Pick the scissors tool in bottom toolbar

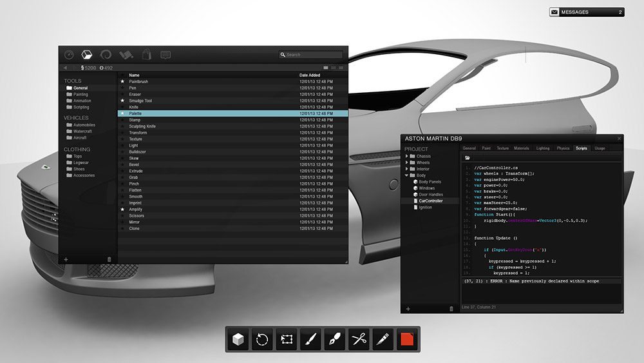tap(358, 338)
